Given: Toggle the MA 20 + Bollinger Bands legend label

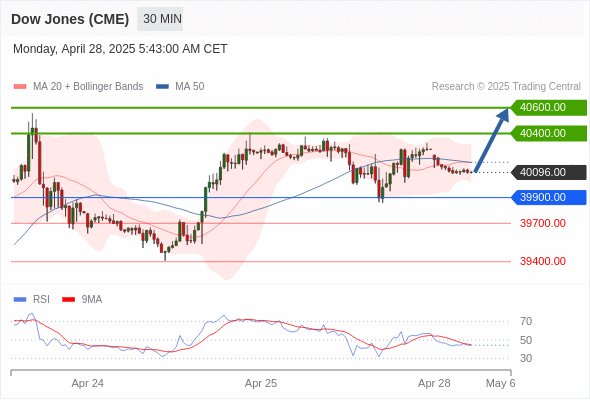Looking at the screenshot, I should pos(88,87).
